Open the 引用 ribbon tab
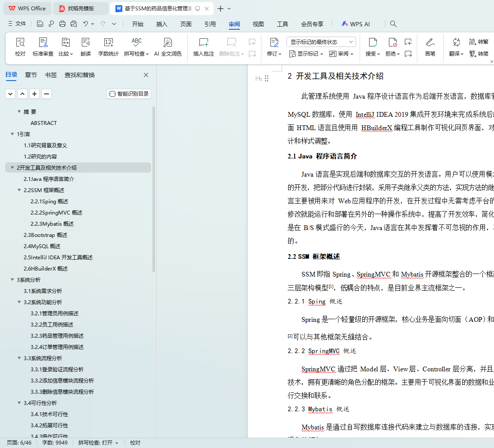 click(210, 24)
